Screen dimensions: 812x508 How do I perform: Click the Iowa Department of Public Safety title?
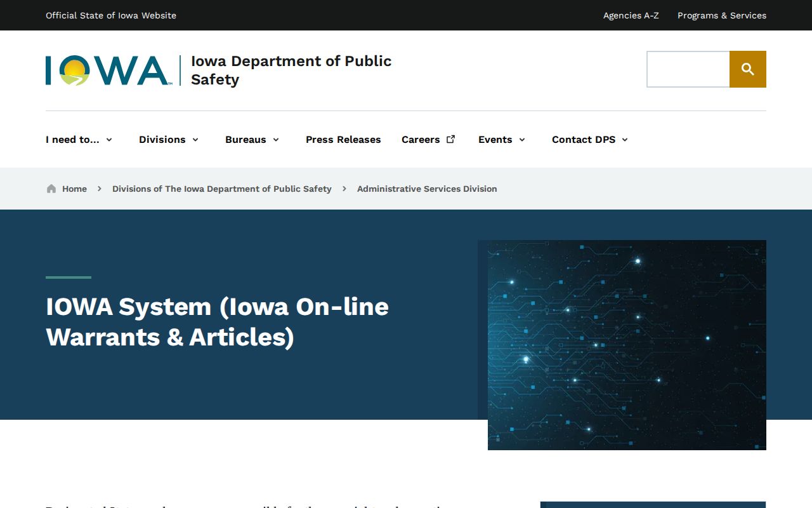tap(291, 70)
